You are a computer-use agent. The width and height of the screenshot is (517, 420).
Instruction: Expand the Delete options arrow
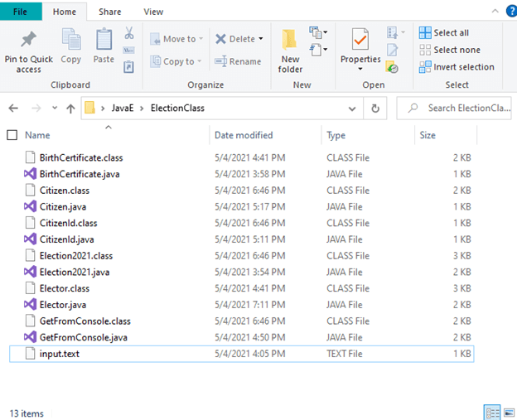[x=261, y=39]
